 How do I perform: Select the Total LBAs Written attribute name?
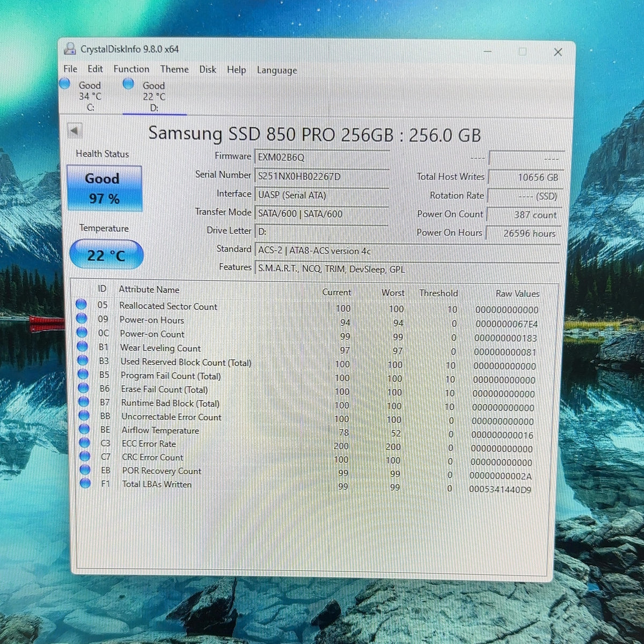click(x=157, y=484)
